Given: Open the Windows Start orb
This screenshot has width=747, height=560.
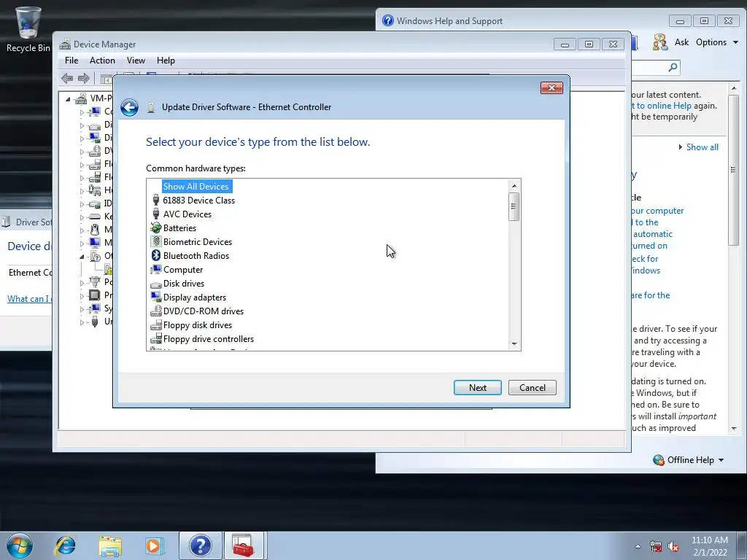Looking at the screenshot, I should click(20, 545).
